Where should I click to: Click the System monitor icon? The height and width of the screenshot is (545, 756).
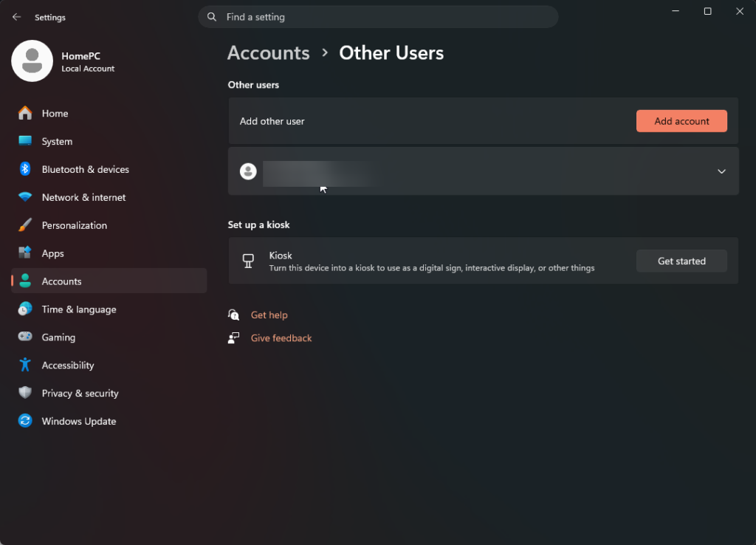25,141
